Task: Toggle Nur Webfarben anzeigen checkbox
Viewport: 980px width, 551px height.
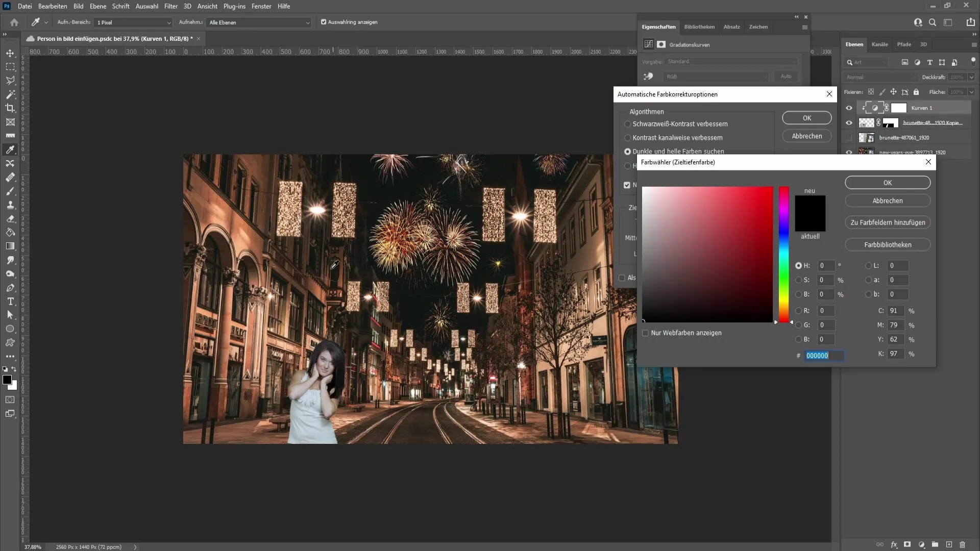Action: pyautogui.click(x=645, y=333)
